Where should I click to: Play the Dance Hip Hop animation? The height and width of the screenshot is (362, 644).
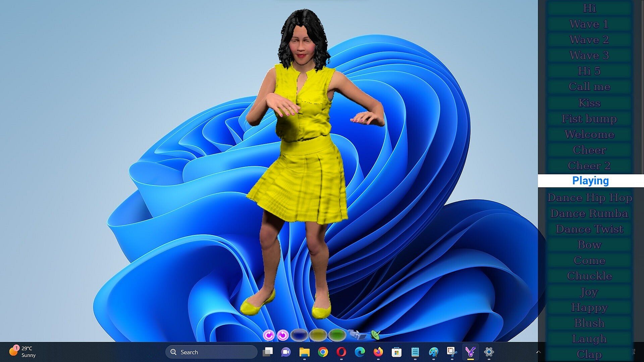click(589, 198)
